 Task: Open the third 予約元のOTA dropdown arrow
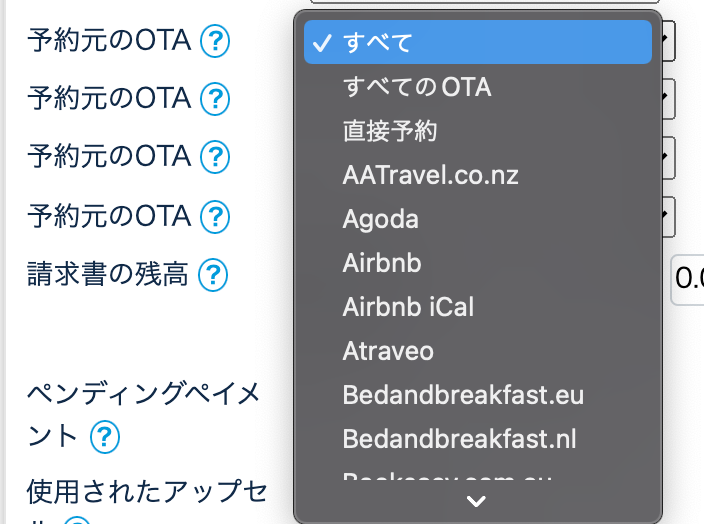(668, 157)
